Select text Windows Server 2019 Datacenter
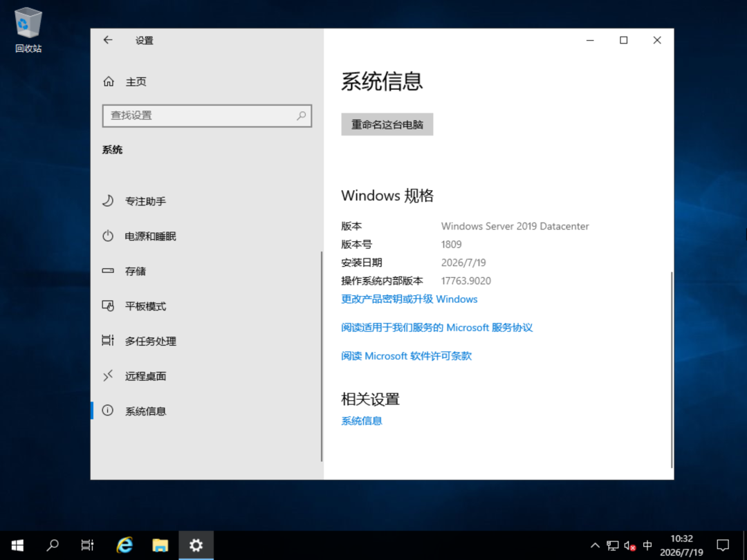 pyautogui.click(x=515, y=226)
